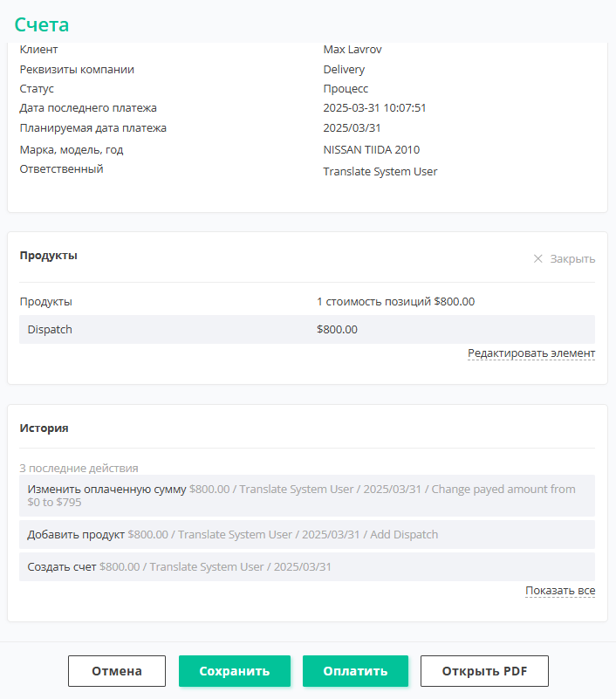Select the planned payment date 2025/03/31
The image size is (616, 699).
click(x=352, y=128)
